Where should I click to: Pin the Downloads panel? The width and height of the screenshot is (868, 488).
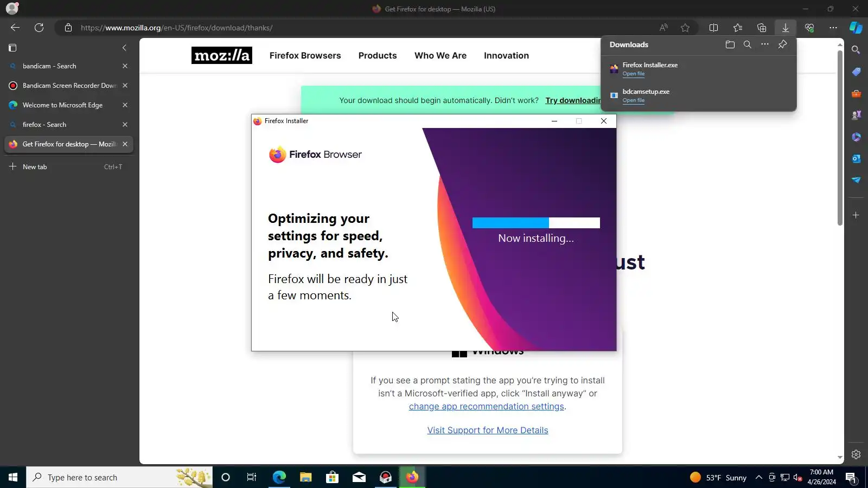tap(782, 44)
